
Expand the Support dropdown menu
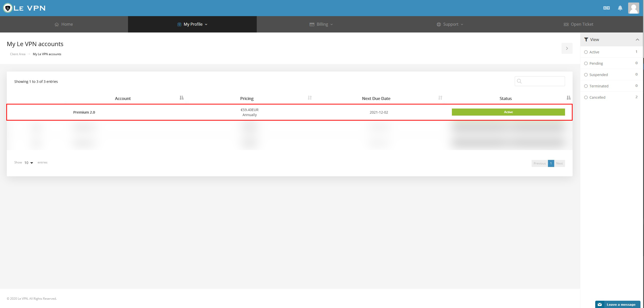point(451,24)
